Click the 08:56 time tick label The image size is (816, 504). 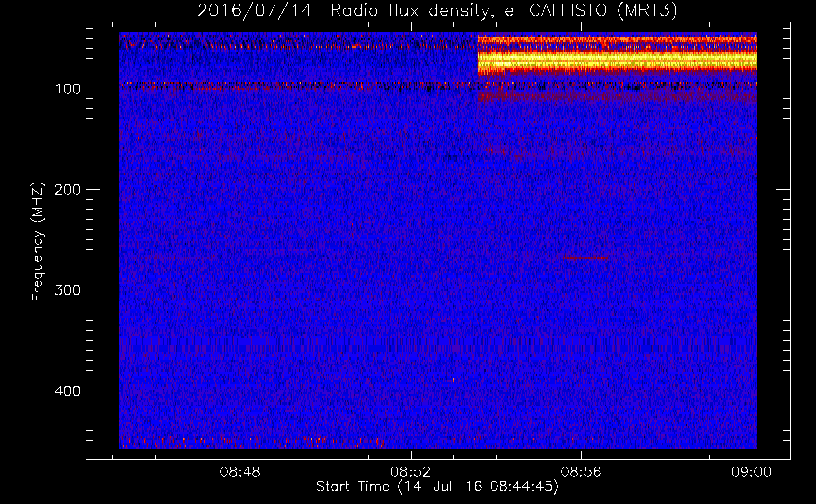(581, 472)
